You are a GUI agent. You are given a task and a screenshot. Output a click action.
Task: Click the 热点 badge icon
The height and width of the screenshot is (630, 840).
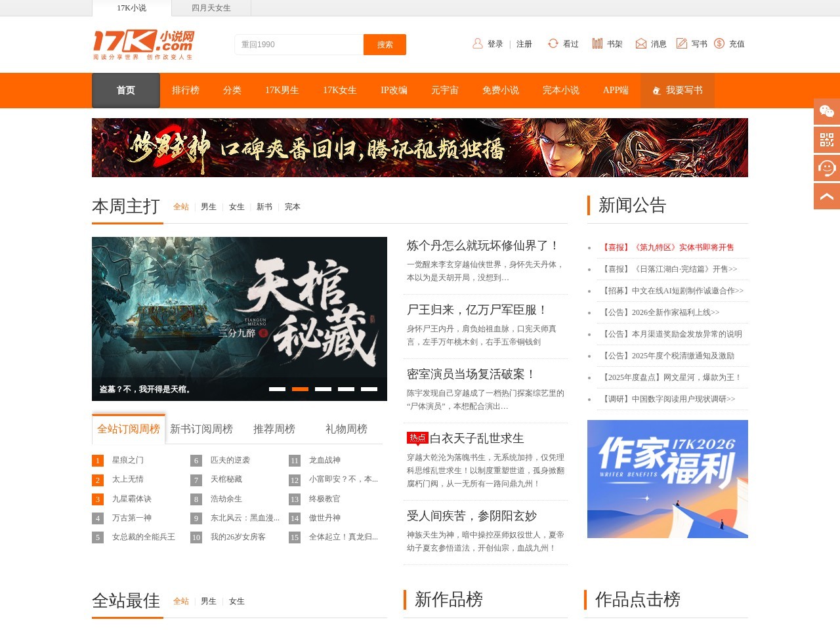pos(417,438)
